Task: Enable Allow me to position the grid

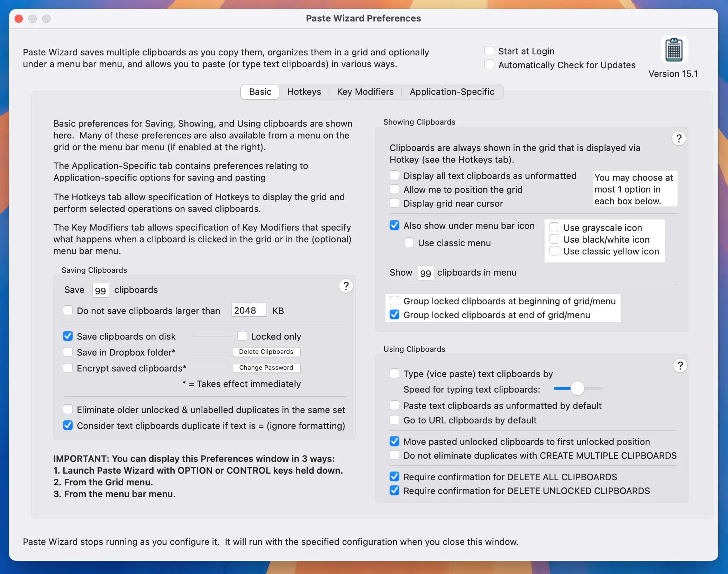Action: pos(394,189)
